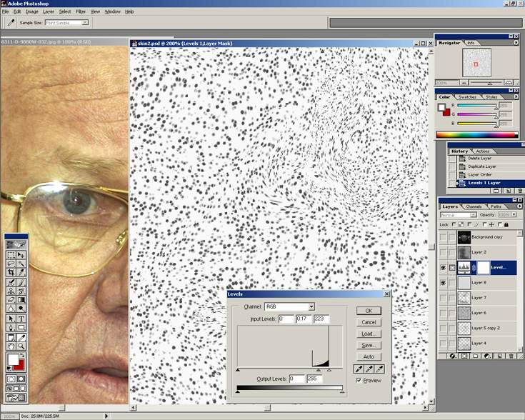Open the Sample Size dropdown
Image resolution: width=525 pixels, height=420 pixels.
tap(66, 23)
